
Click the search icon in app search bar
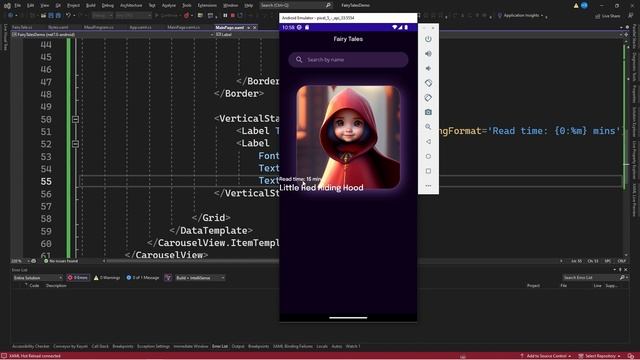click(299, 60)
